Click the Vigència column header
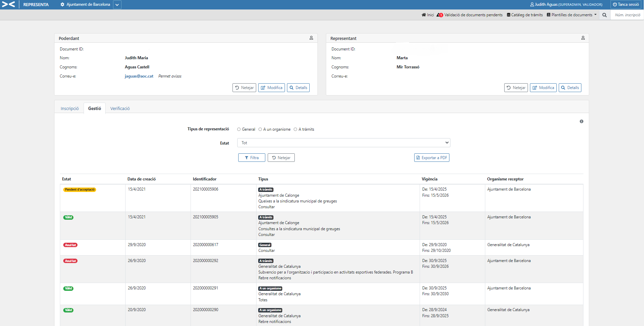This screenshot has height=326, width=644. click(429, 179)
